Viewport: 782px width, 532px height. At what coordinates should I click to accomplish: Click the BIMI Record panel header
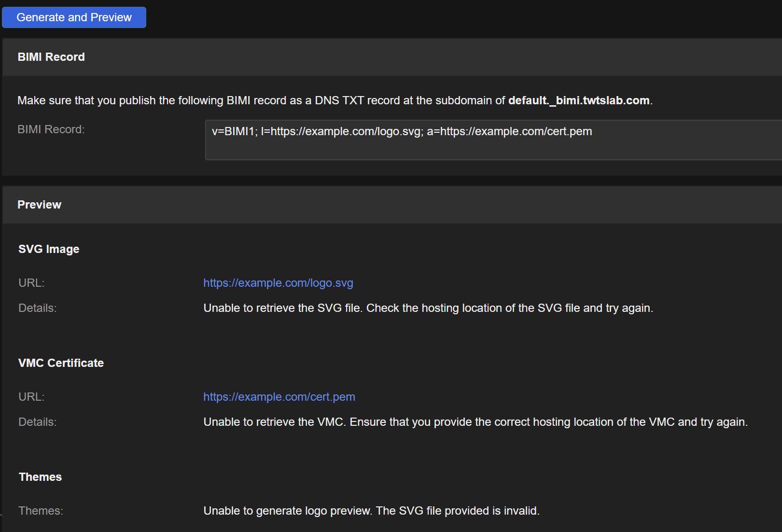pyautogui.click(x=51, y=57)
